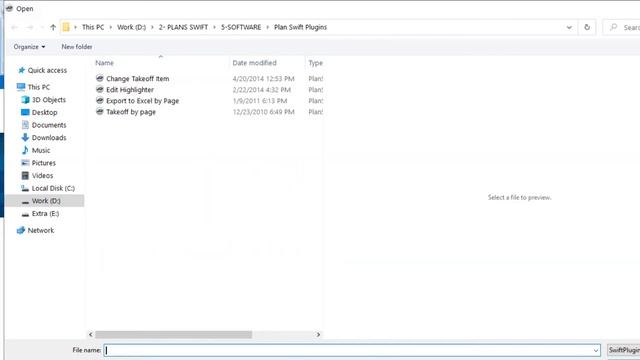The width and height of the screenshot is (640, 360).
Task: Expand the chevron after This PC in path
Action: (111, 27)
